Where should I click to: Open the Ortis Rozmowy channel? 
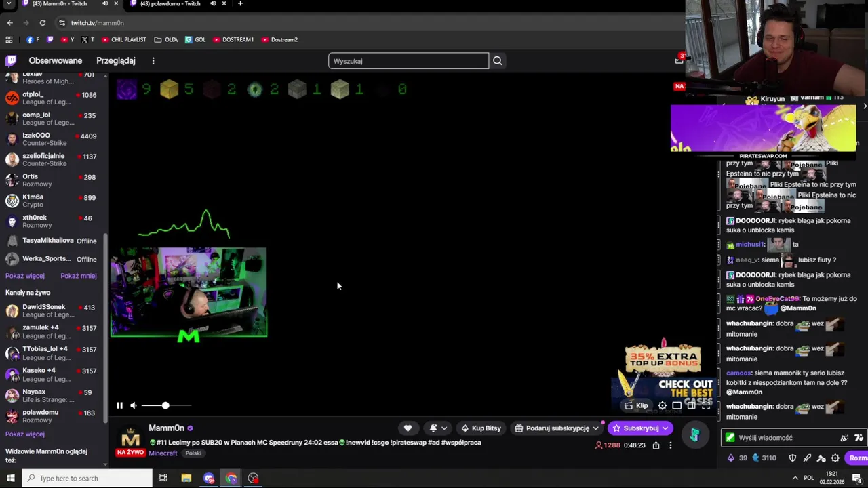point(52,180)
